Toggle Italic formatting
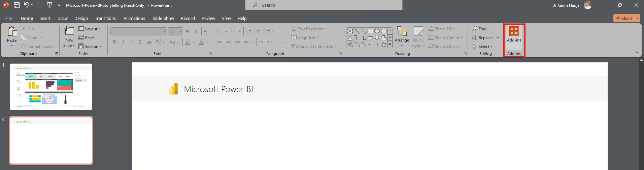 click(x=123, y=42)
